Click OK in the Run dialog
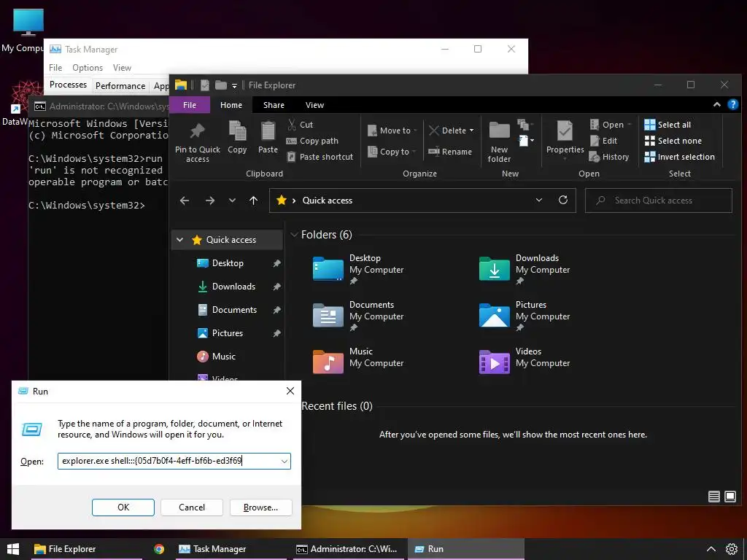Image resolution: width=747 pixels, height=560 pixels. click(123, 507)
